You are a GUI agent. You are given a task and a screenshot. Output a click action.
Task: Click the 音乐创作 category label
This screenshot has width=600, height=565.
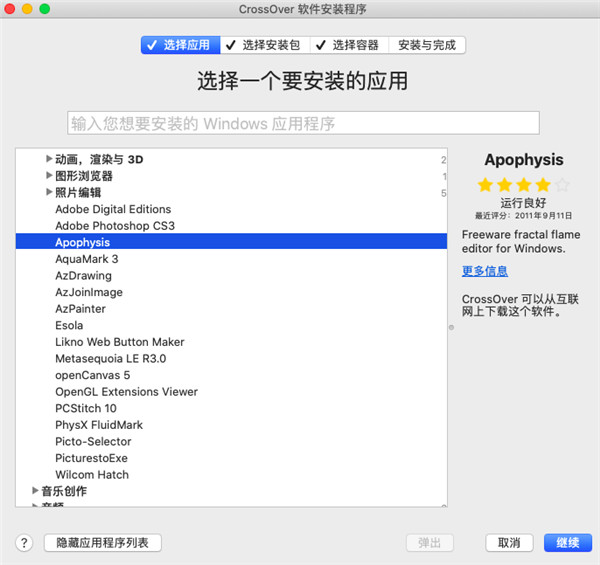click(64, 491)
